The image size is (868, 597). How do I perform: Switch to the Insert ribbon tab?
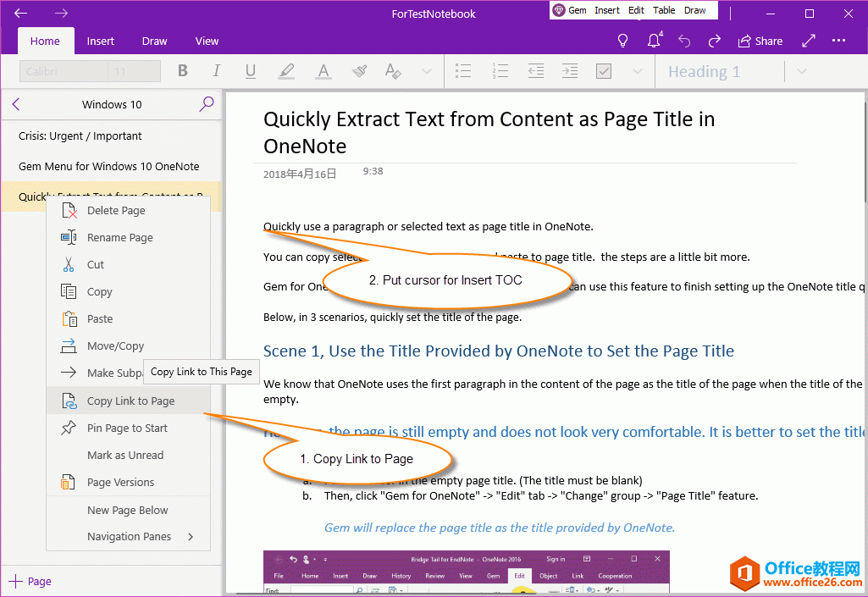coord(100,41)
